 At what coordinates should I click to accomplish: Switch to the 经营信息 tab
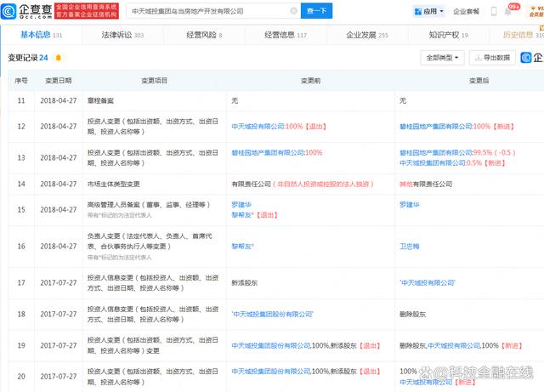[286, 35]
